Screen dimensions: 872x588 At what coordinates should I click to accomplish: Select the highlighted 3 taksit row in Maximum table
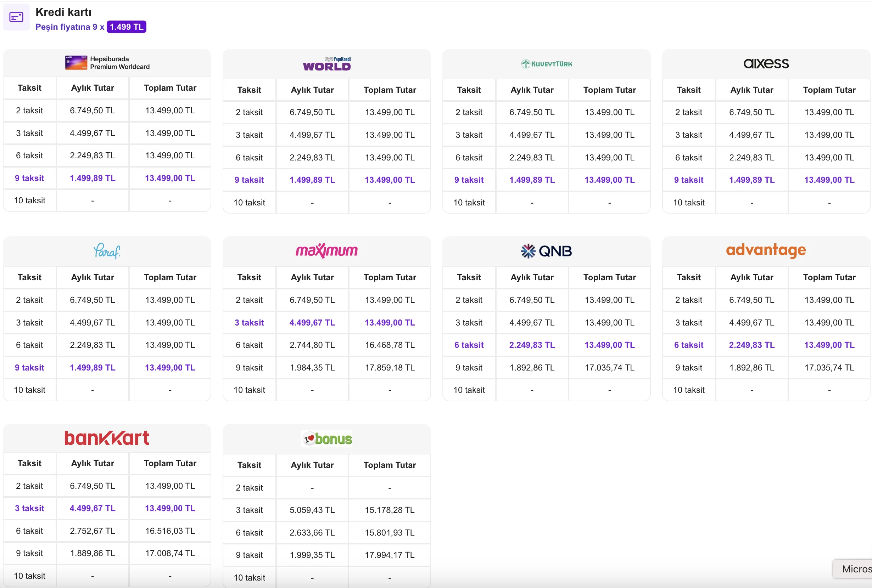click(x=249, y=322)
